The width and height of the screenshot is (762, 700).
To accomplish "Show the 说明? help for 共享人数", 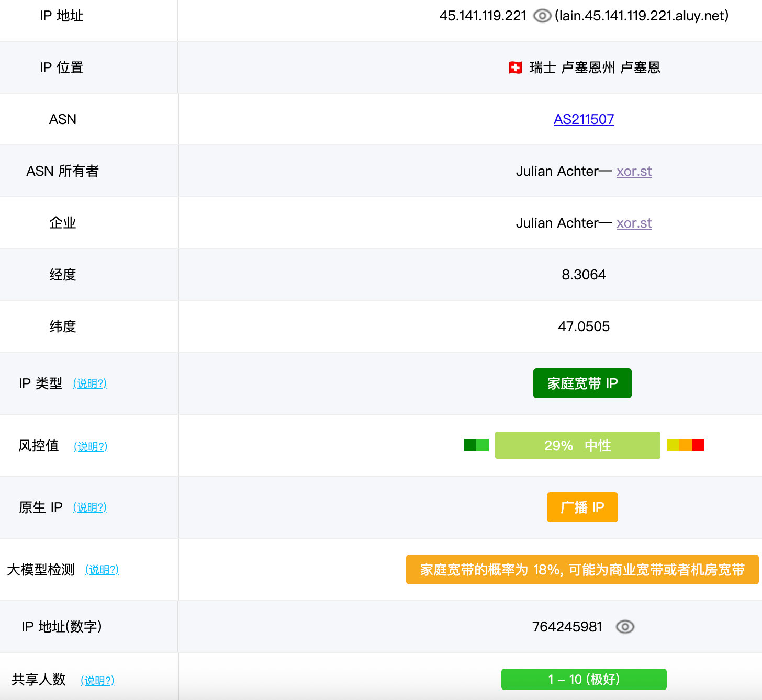I will click(97, 680).
